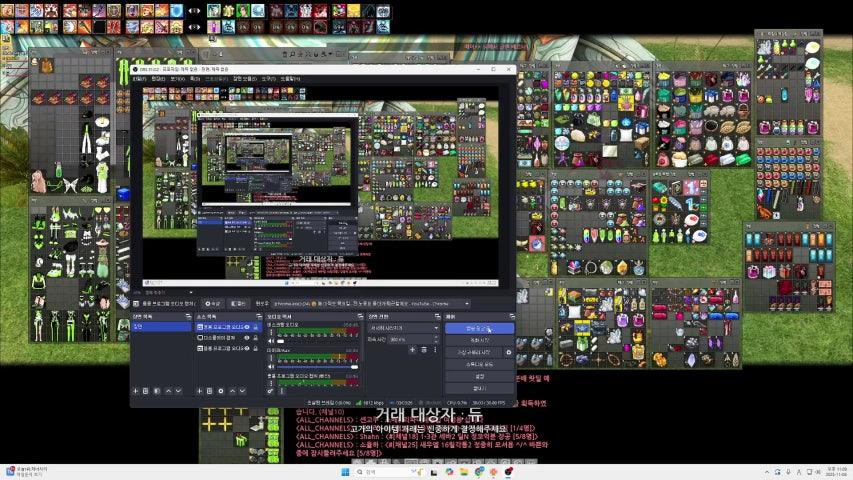Toggle visibility eye of the first source
Viewport: 853px width, 480px height.
click(x=246, y=327)
